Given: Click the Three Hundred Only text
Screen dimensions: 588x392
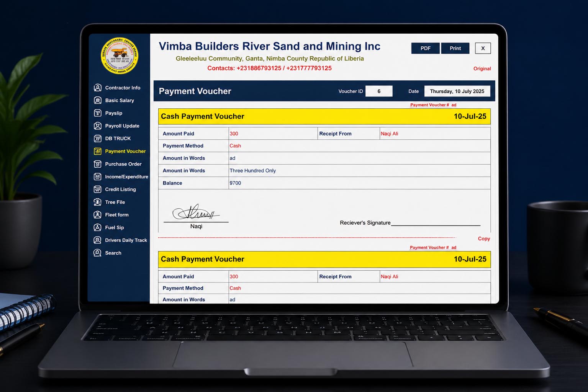Looking at the screenshot, I should pos(252,171).
